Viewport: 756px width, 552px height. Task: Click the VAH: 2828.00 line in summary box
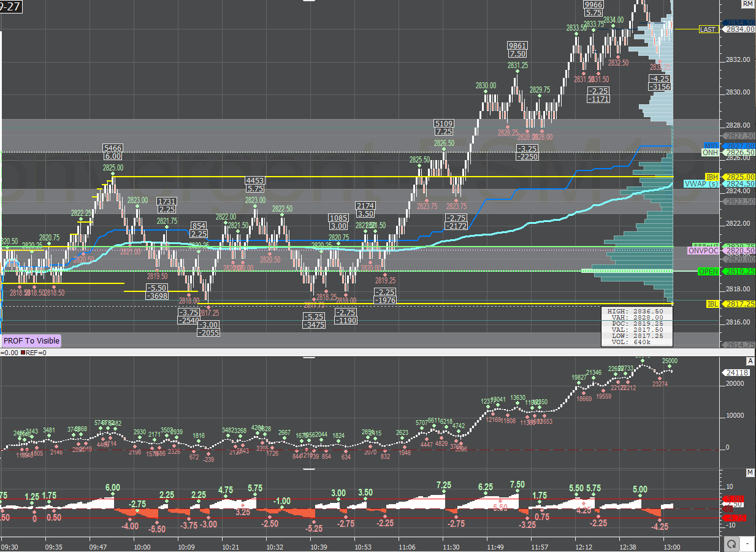point(636,318)
